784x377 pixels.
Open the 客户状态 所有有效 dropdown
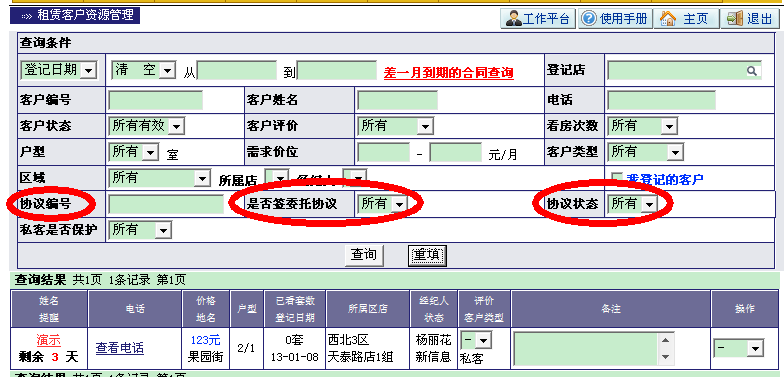point(146,126)
